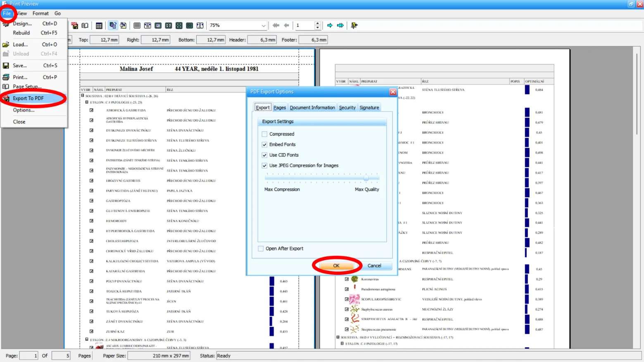This screenshot has width=644, height=362.
Task: Enable the Open After Export checkbox
Action: pos(261,248)
